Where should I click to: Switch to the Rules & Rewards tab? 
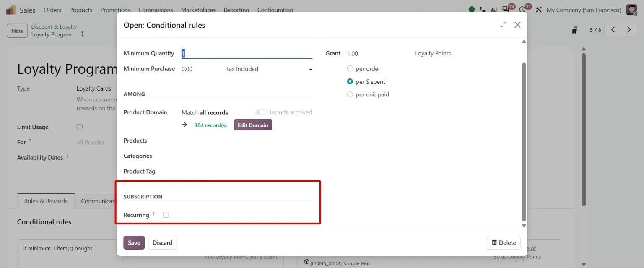pos(46,201)
